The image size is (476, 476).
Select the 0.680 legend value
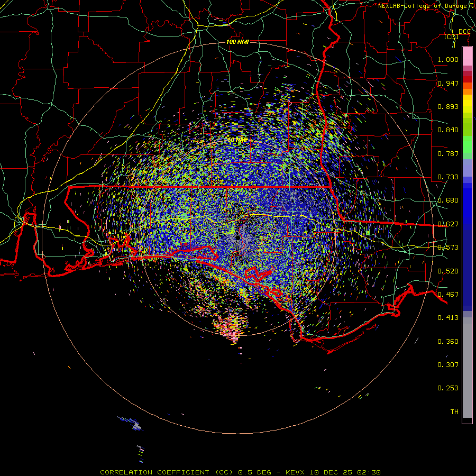click(x=448, y=200)
